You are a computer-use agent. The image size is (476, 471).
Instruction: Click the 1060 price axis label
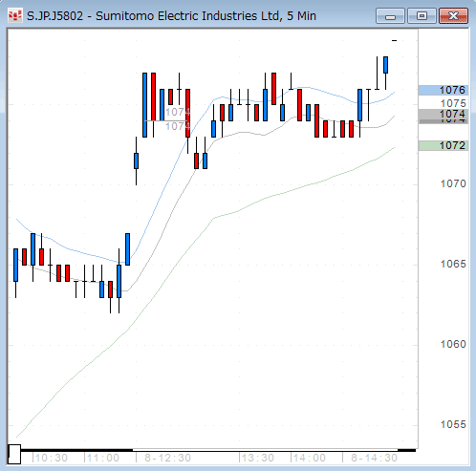pos(453,344)
